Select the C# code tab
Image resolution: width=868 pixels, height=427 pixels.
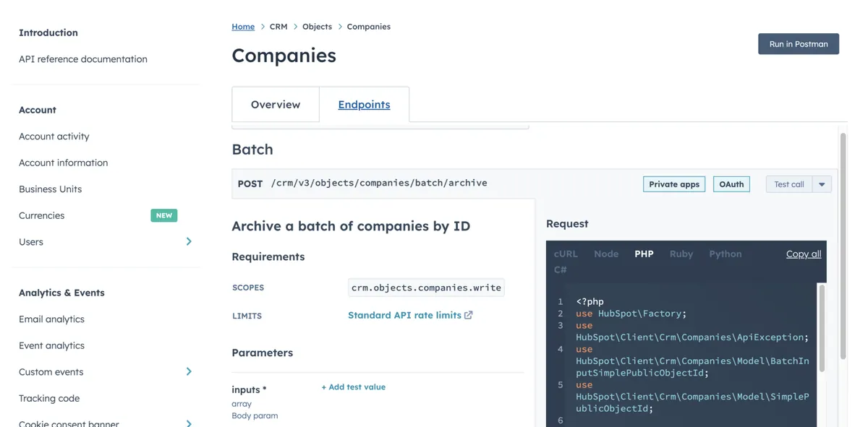(x=561, y=269)
